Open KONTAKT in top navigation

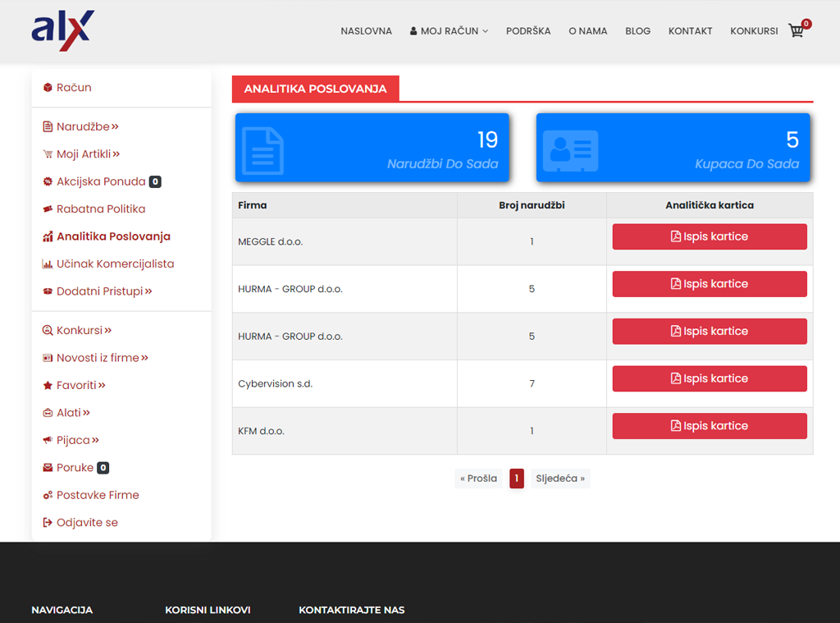point(690,31)
